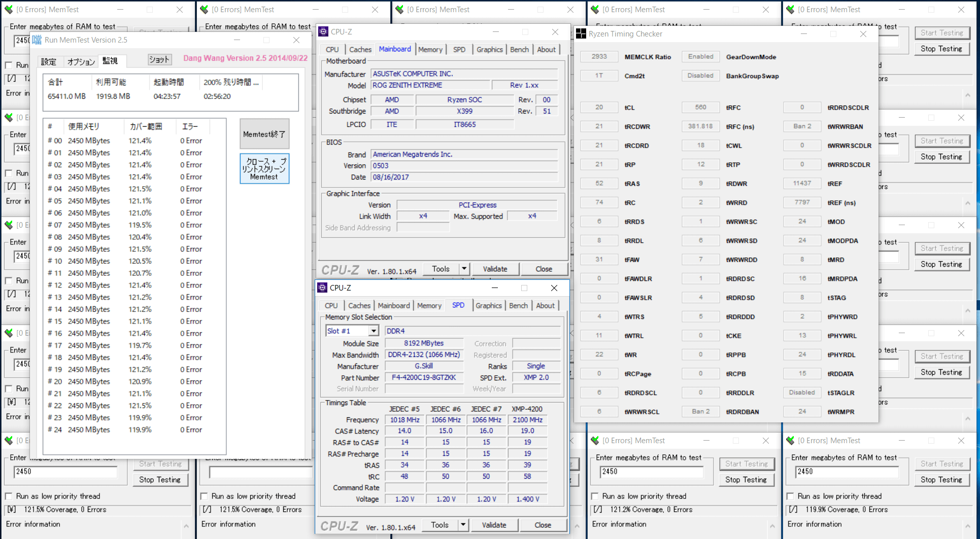Open the Graphics tab in the upper CPU-Z window
The width and height of the screenshot is (980, 539).
click(489, 49)
